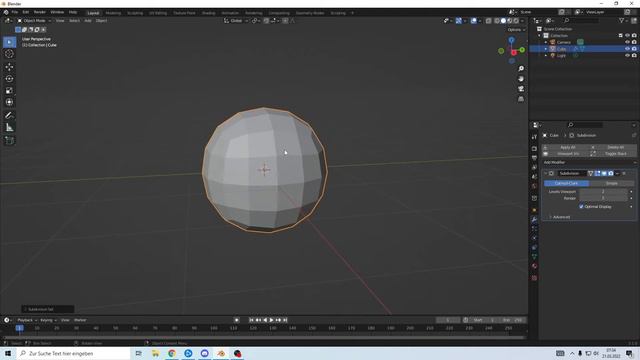The height and width of the screenshot is (360, 640).
Task: Expand the Camera item in the outliner
Action: tap(546, 42)
